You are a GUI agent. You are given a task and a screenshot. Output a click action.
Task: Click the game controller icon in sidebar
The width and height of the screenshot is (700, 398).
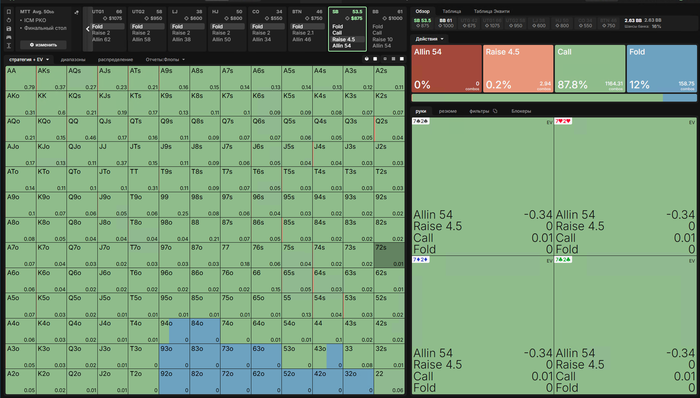pos(9,37)
